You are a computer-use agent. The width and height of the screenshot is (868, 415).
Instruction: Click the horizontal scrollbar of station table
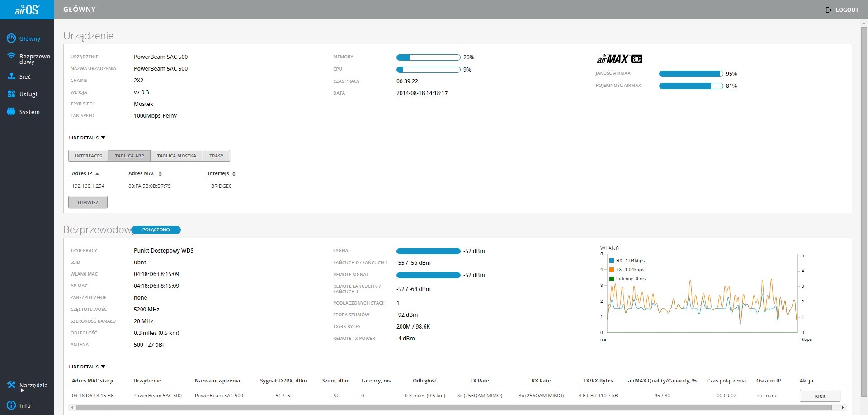454,407
